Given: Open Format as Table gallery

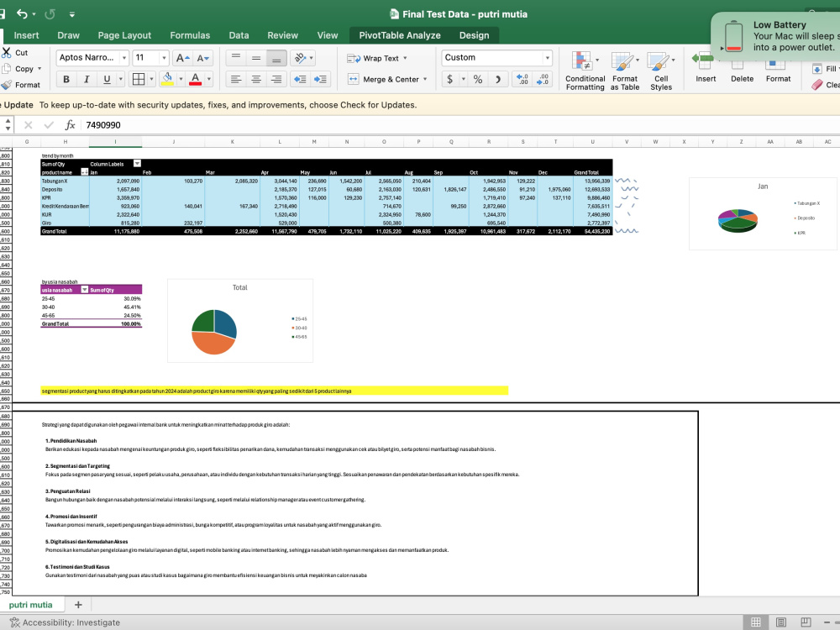Looking at the screenshot, I should coord(625,71).
